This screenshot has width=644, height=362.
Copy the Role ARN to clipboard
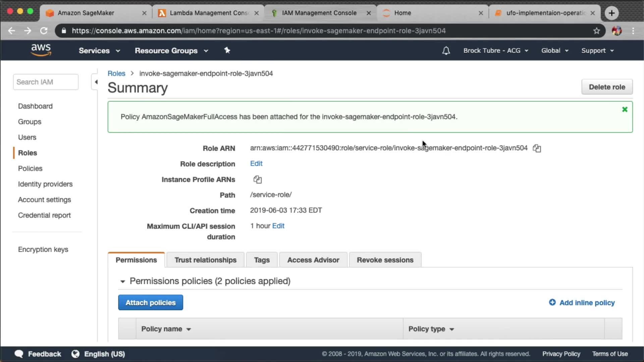537,148
